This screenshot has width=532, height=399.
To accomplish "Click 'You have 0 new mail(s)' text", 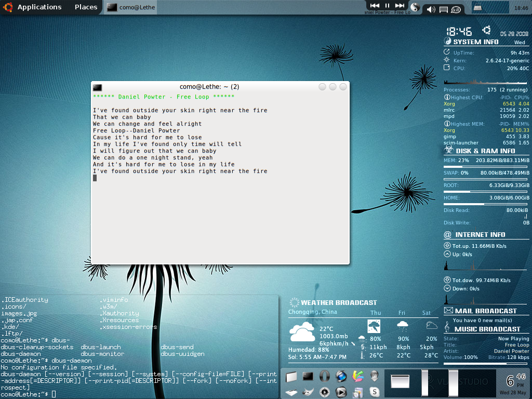I will tap(482, 320).
